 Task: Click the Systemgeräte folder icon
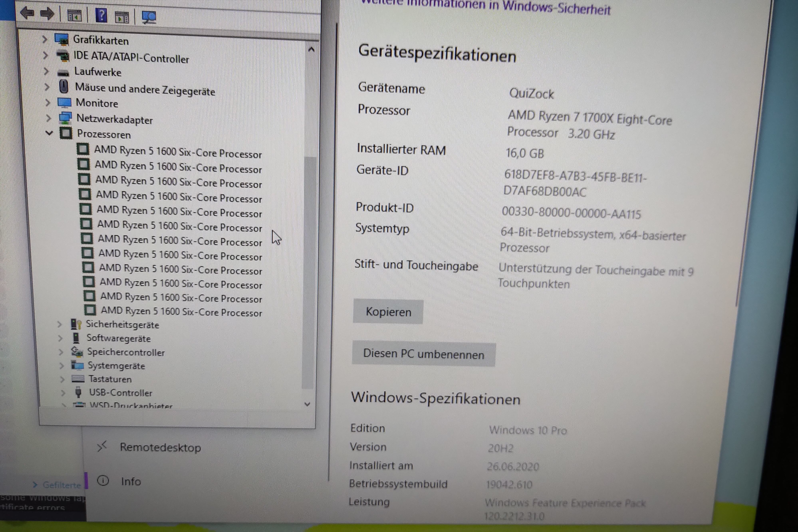(78, 365)
